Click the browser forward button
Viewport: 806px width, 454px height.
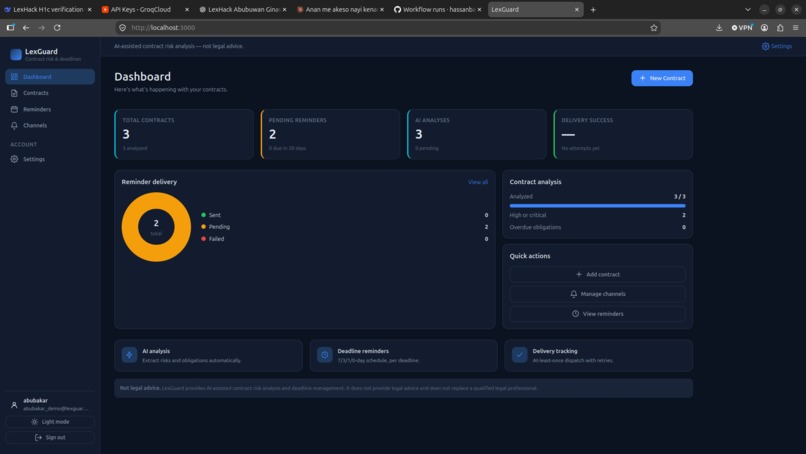pyautogui.click(x=42, y=28)
